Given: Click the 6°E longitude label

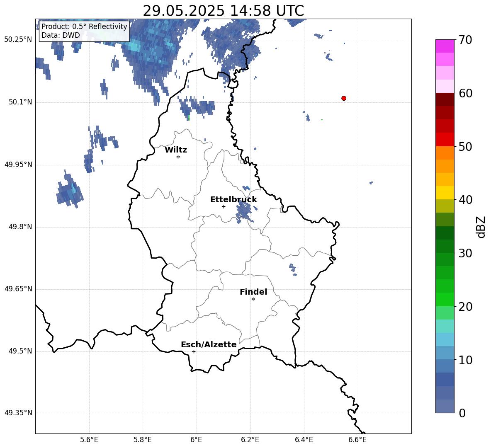Looking at the screenshot, I should (196, 440).
